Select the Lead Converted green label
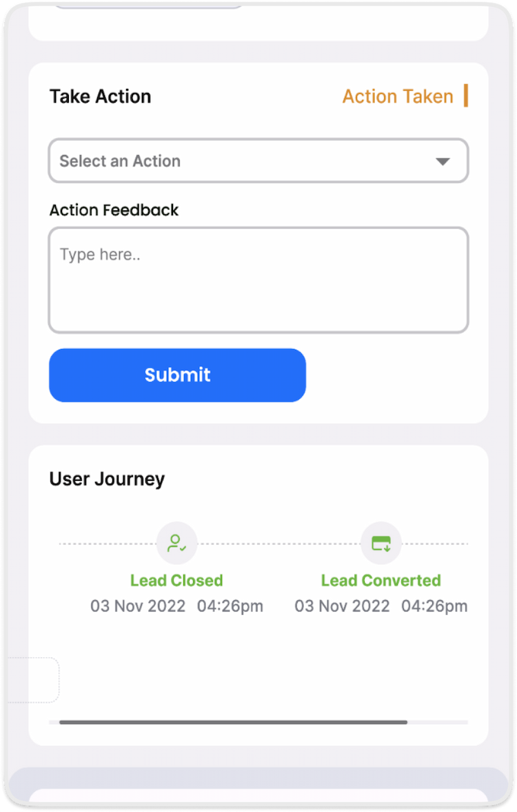This screenshot has height=812, width=517. click(x=381, y=580)
